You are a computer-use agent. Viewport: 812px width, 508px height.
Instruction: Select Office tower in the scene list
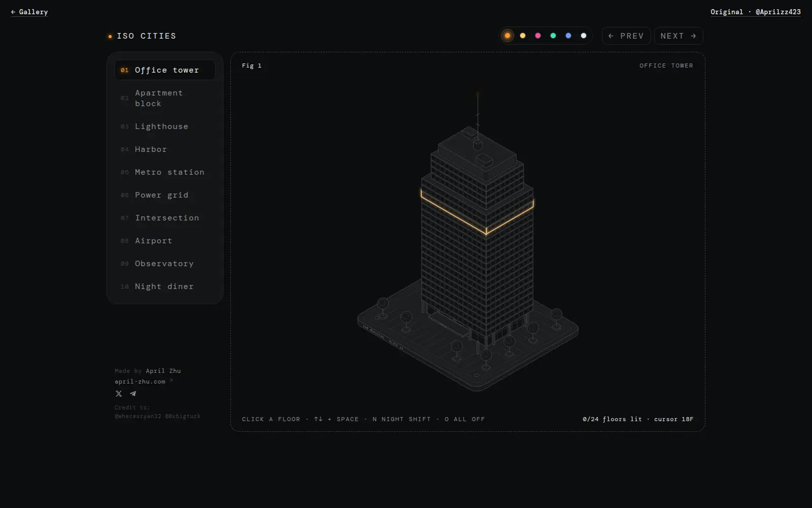(165, 70)
